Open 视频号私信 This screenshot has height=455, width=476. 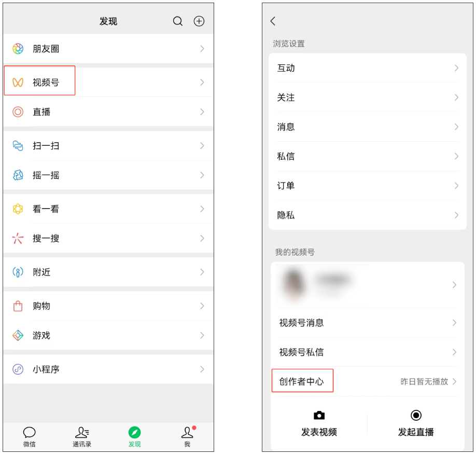click(367, 352)
